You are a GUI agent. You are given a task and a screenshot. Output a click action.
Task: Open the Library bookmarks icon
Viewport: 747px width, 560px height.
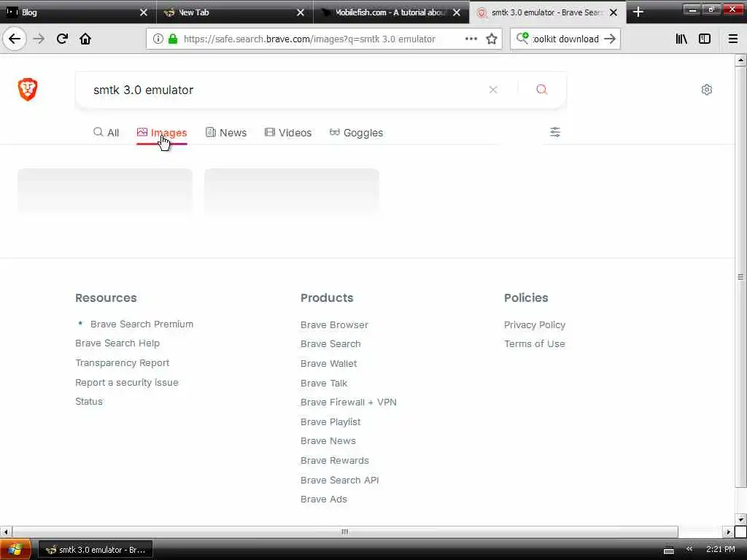pos(681,39)
